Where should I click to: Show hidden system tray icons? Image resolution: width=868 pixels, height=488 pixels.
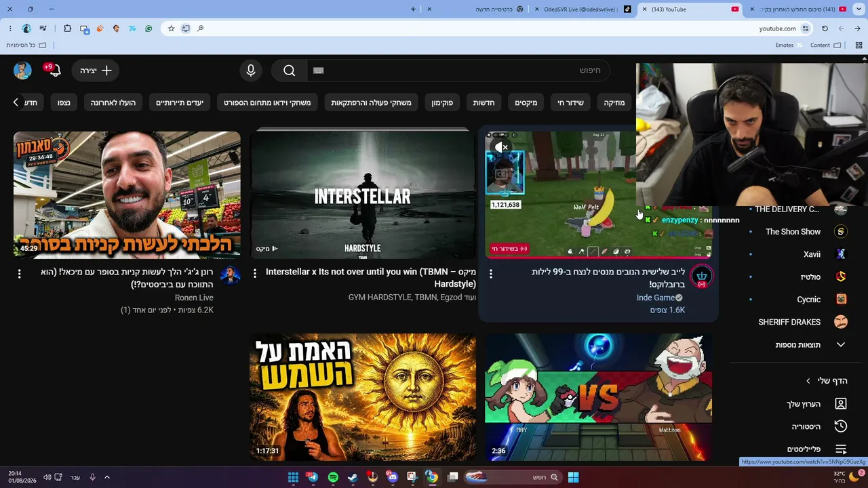tap(107, 477)
